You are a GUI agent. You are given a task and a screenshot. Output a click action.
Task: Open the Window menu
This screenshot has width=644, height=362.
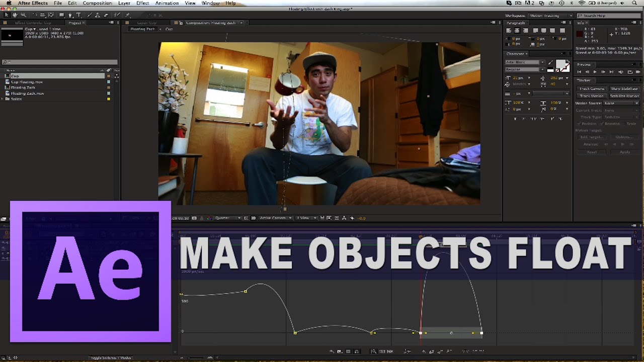(x=210, y=3)
